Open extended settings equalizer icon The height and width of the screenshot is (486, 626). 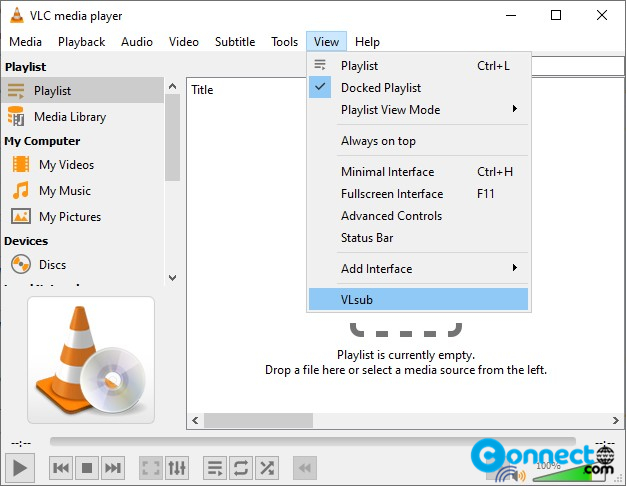[177, 468]
